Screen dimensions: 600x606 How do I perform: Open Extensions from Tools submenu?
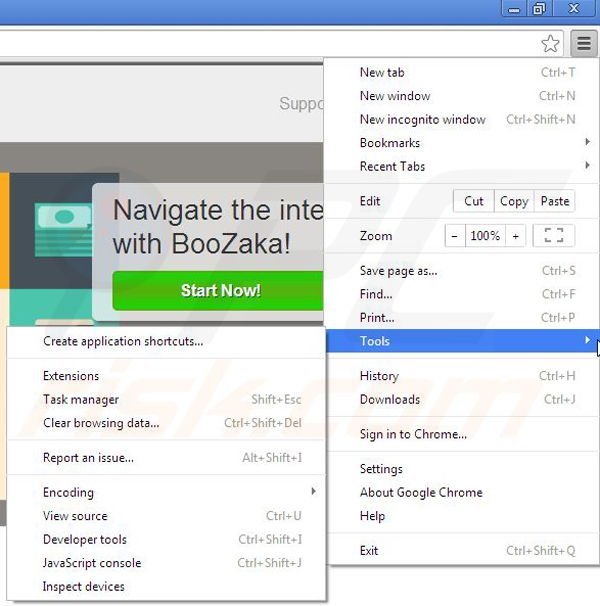(x=166, y=376)
